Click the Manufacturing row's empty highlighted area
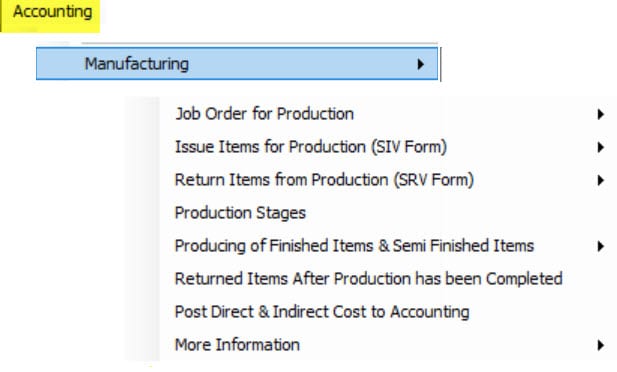 303,63
